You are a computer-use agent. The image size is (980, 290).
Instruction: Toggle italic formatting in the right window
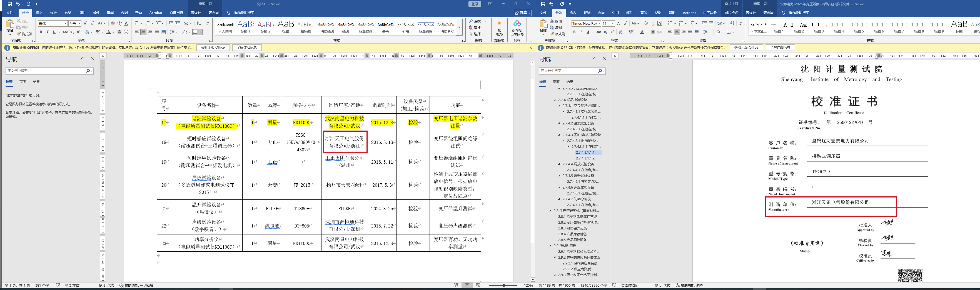pos(581,32)
